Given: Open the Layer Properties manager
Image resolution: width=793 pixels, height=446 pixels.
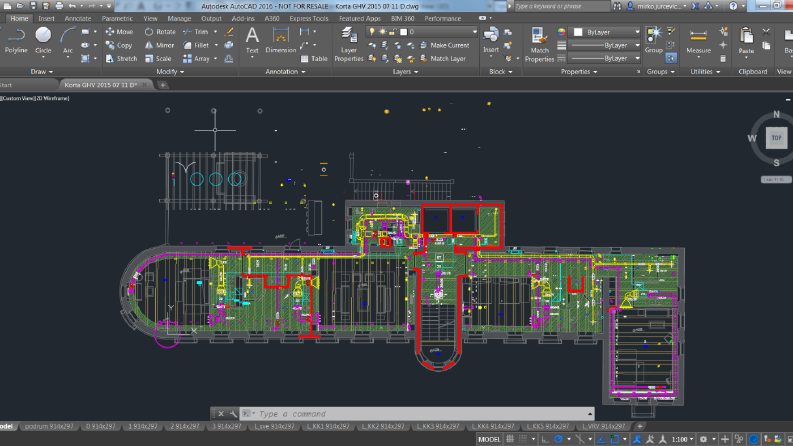Looking at the screenshot, I should pos(348,44).
